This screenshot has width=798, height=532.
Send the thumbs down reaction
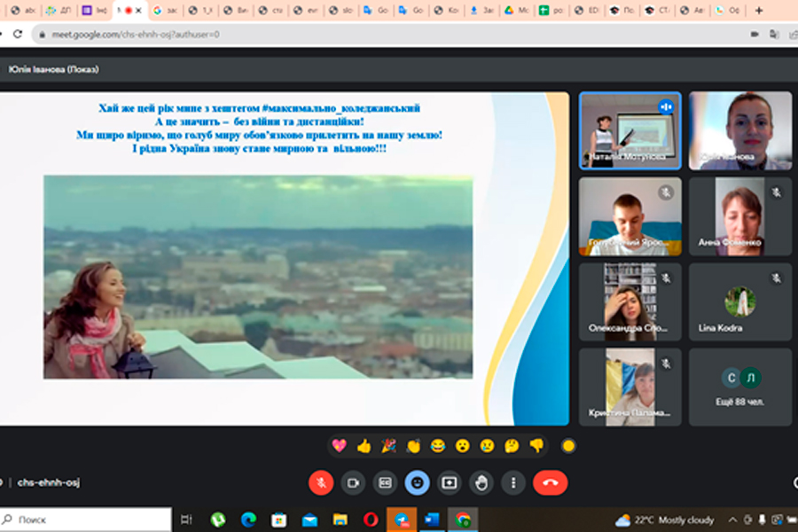(x=536, y=445)
